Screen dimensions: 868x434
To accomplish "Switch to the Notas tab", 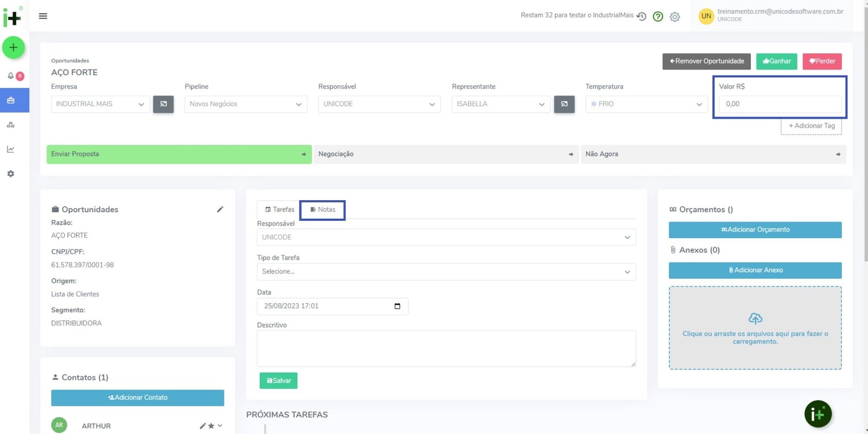I will 323,209.
